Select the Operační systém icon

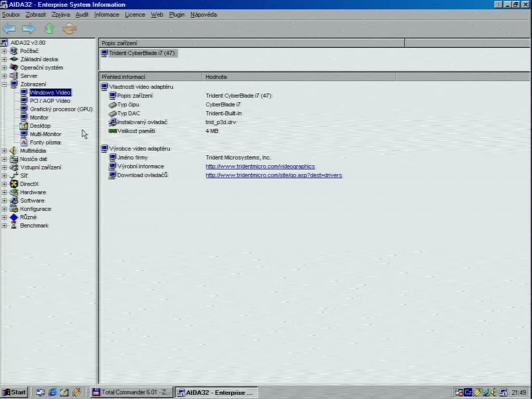14,67
